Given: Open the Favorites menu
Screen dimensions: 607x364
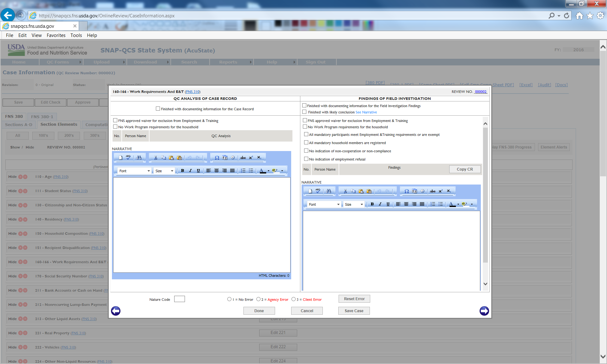Looking at the screenshot, I should 56,35.
